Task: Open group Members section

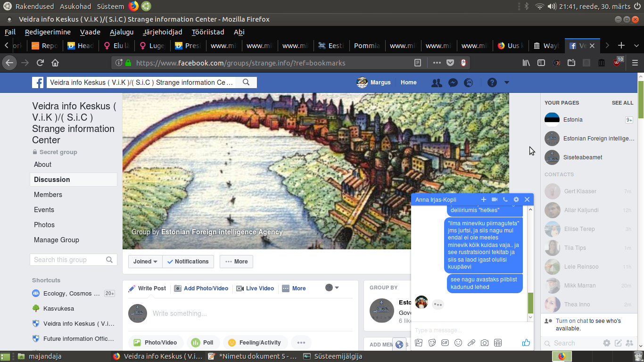Action: [x=48, y=195]
